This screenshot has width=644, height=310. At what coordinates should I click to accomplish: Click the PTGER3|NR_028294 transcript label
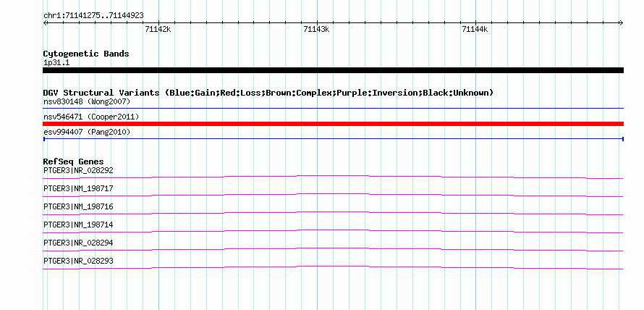(78, 243)
